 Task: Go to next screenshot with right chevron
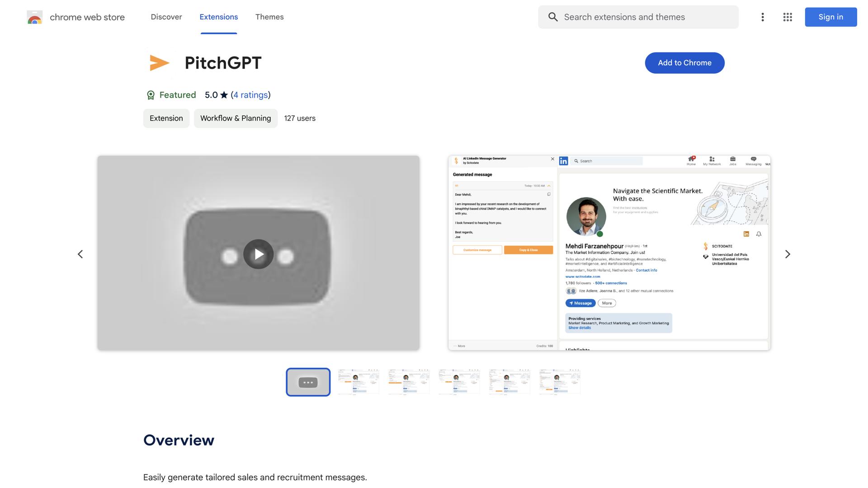pyautogui.click(x=787, y=254)
